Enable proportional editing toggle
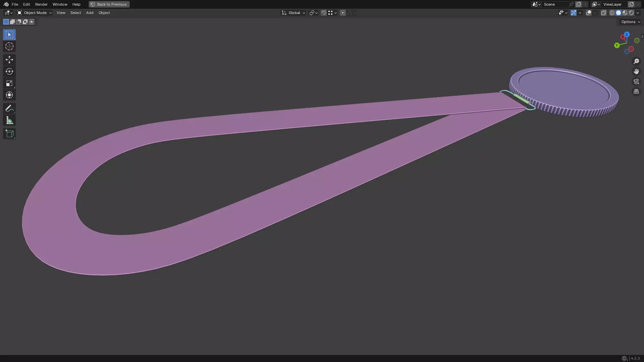The height and width of the screenshot is (362, 644). [x=342, y=13]
